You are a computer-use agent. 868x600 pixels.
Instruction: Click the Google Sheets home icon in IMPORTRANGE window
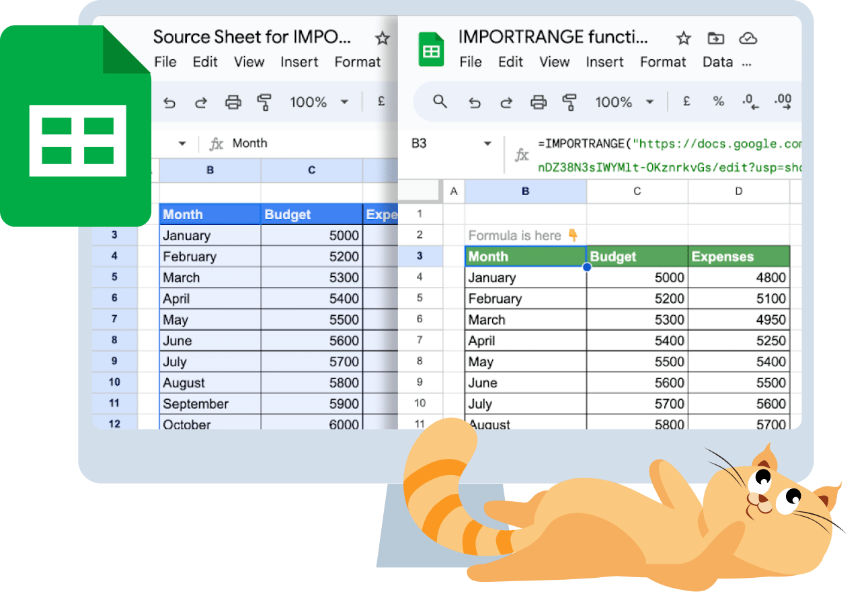pos(432,49)
